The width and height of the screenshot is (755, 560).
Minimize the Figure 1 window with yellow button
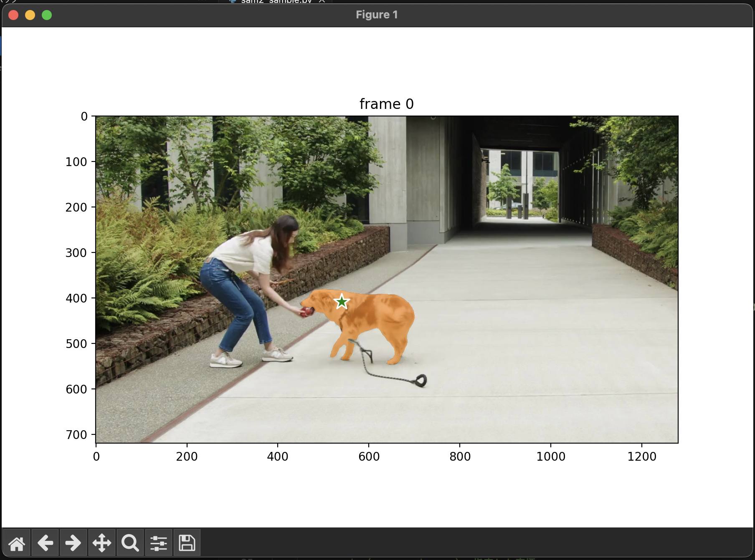pyautogui.click(x=30, y=15)
